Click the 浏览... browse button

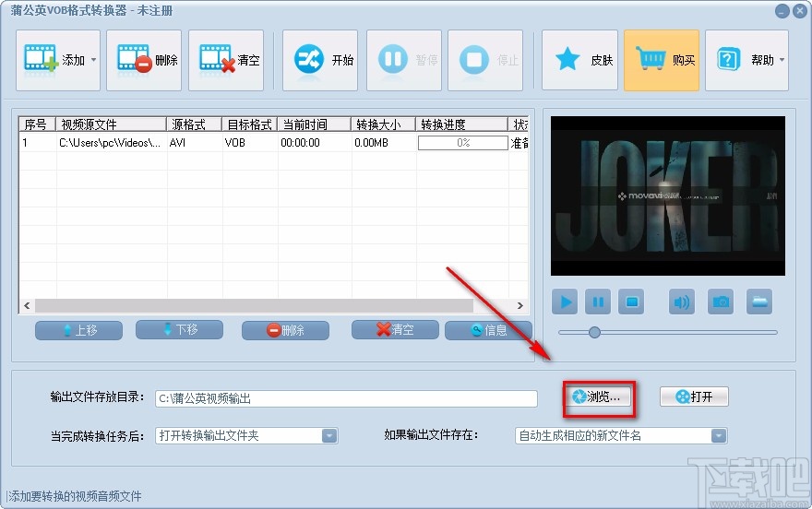tap(598, 397)
